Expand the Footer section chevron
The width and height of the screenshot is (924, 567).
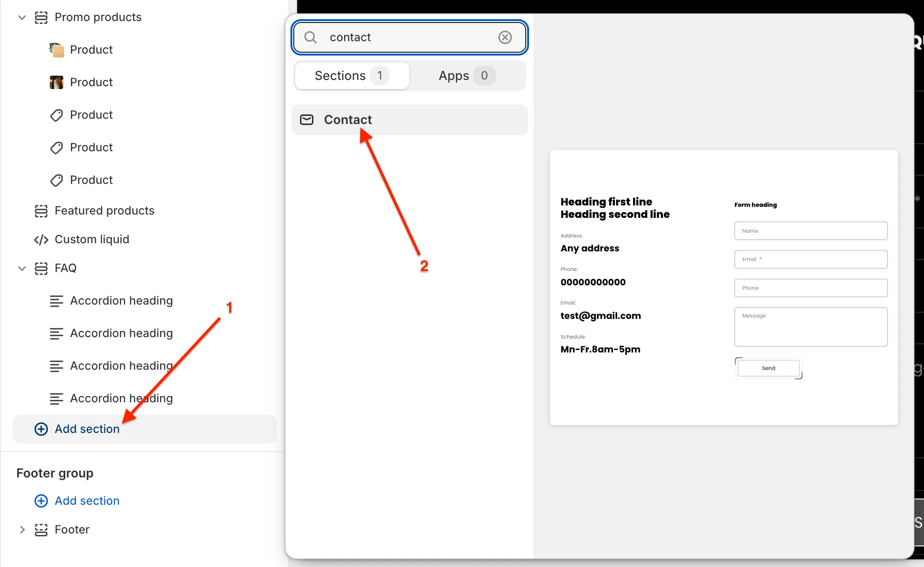[22, 530]
